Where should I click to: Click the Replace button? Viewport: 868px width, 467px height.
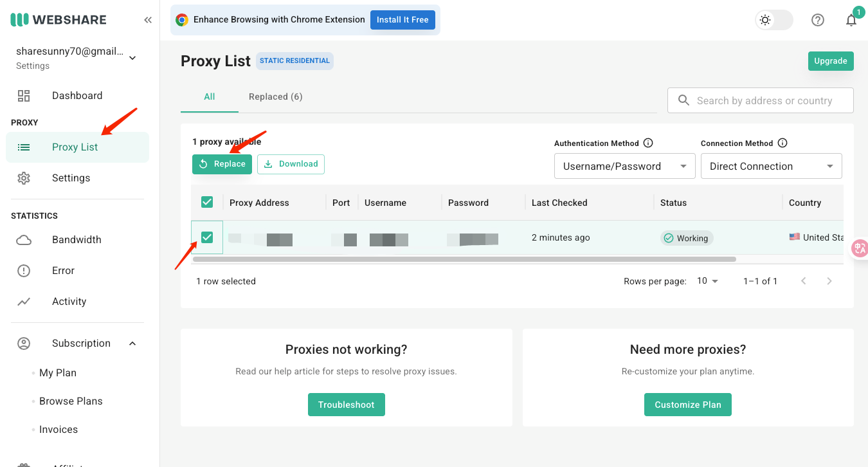[x=222, y=164]
